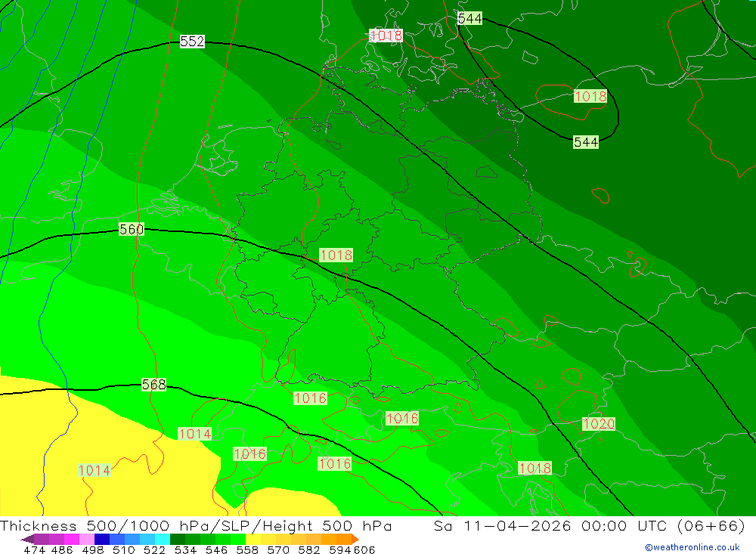The image size is (756, 554).
Task: Click the purple arrow at the legend's start
Action: (x=27, y=539)
